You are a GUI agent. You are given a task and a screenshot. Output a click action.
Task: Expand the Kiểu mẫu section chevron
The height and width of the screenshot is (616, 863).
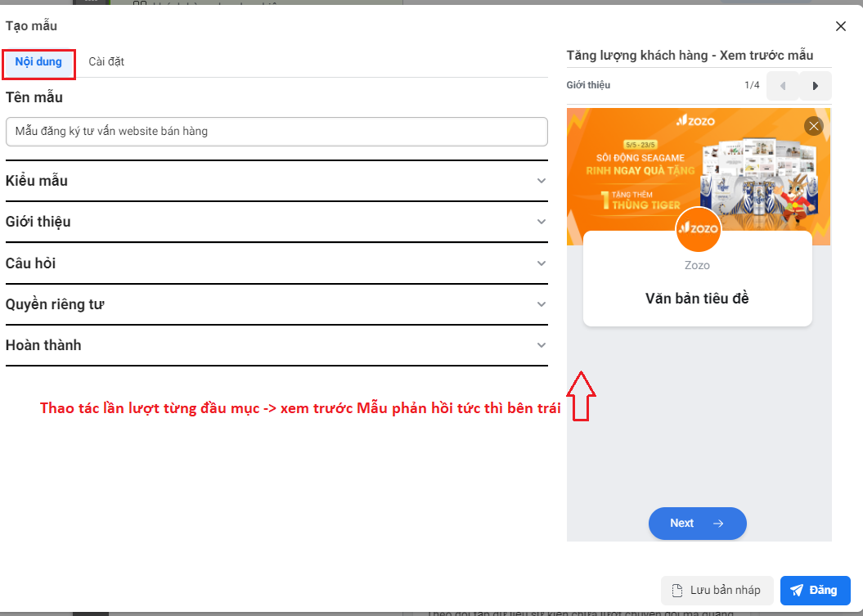pos(541,181)
